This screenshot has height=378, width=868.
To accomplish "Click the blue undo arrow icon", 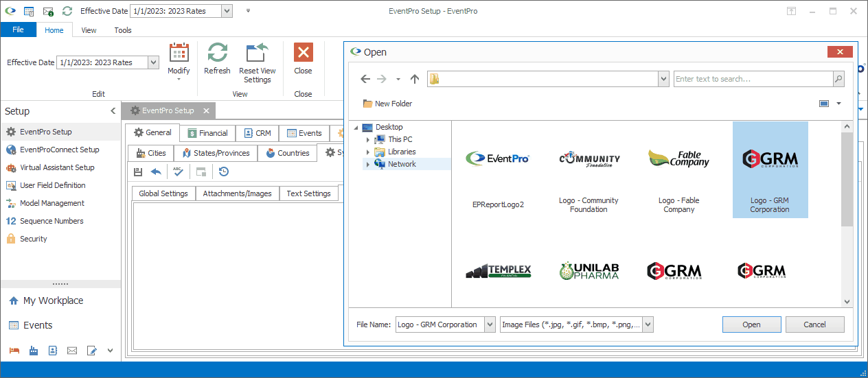I will pyautogui.click(x=156, y=172).
